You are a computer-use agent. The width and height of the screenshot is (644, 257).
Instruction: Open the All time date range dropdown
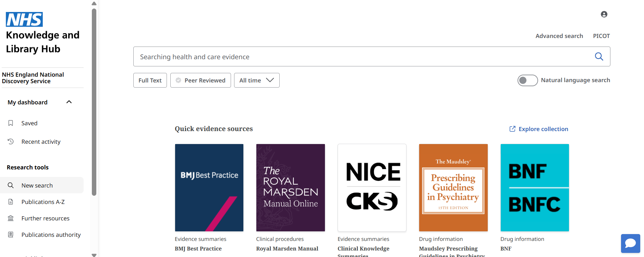tap(256, 80)
